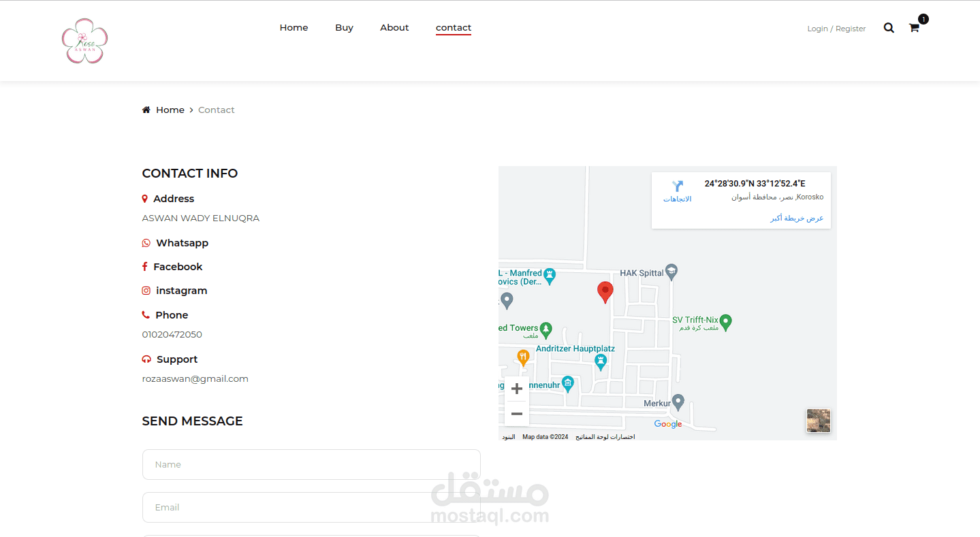This screenshot has width=980, height=537.
Task: Open the Whatsapp contact link
Action: 182,243
